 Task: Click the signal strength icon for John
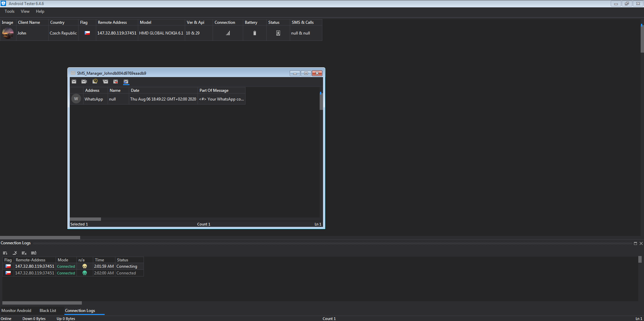coord(228,33)
